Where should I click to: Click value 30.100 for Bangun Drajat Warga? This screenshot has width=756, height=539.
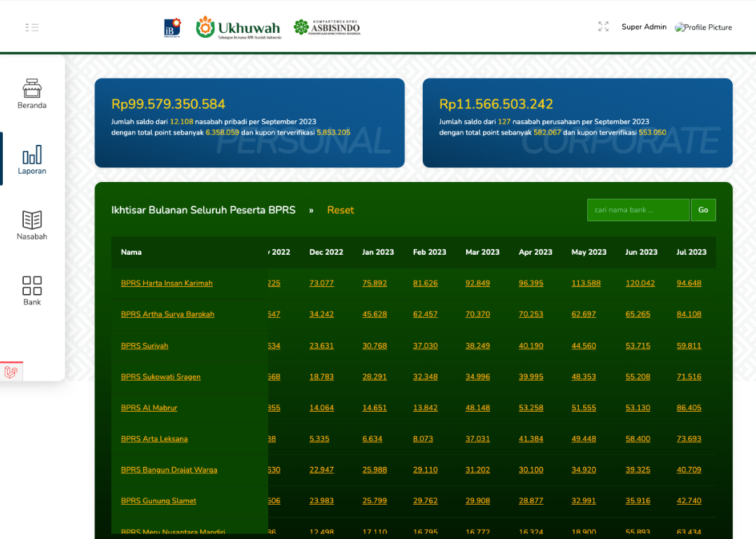click(x=531, y=470)
